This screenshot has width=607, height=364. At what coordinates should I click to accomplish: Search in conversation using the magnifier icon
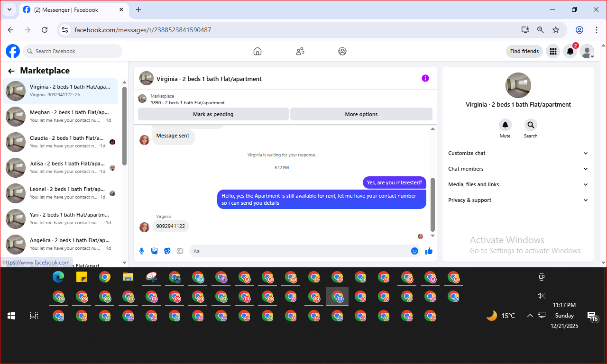pos(531,125)
